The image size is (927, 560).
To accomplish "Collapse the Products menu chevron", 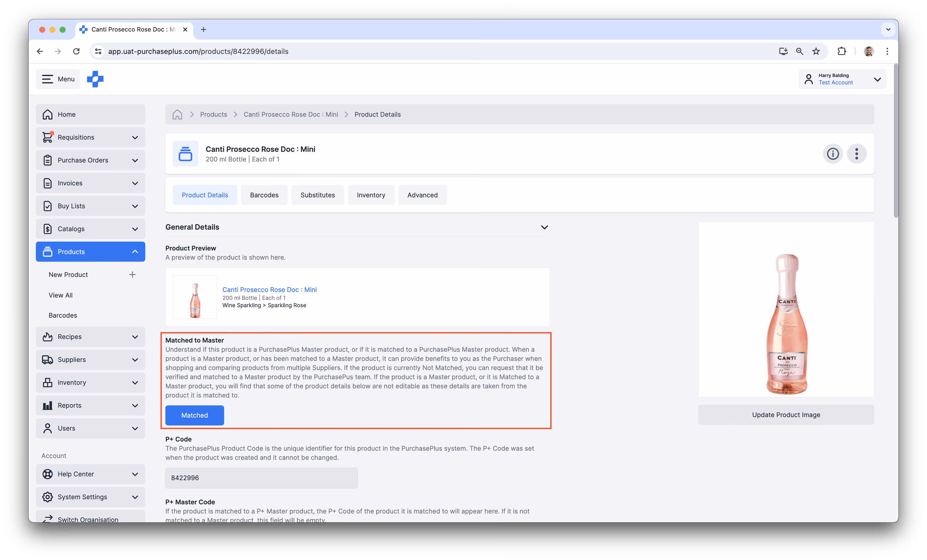I will tap(135, 252).
